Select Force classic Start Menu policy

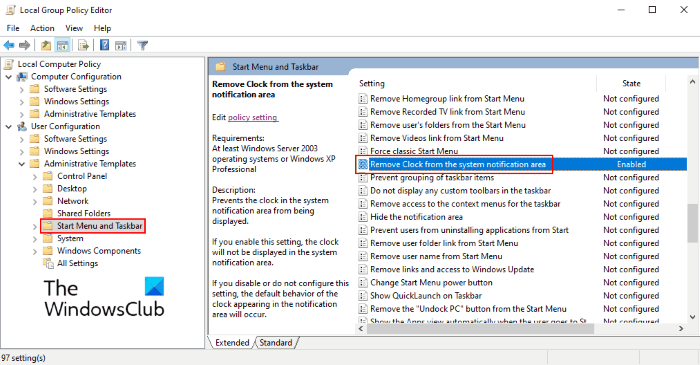click(414, 151)
